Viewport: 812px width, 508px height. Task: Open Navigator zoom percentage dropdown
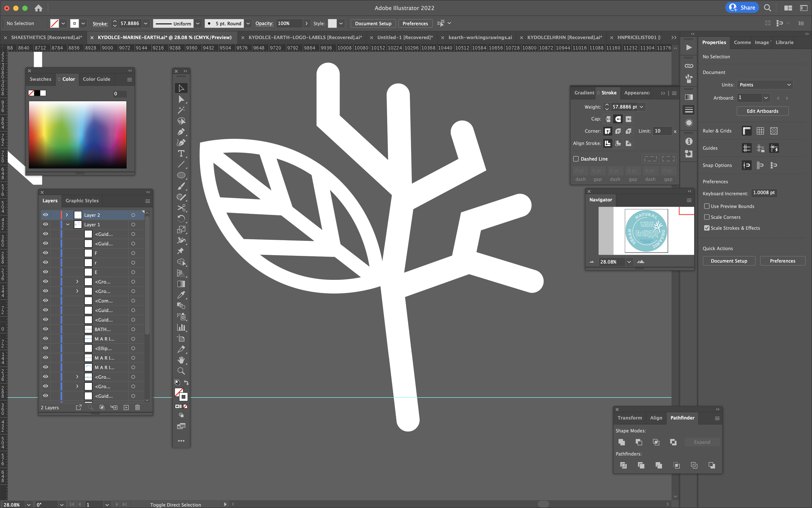tap(629, 262)
